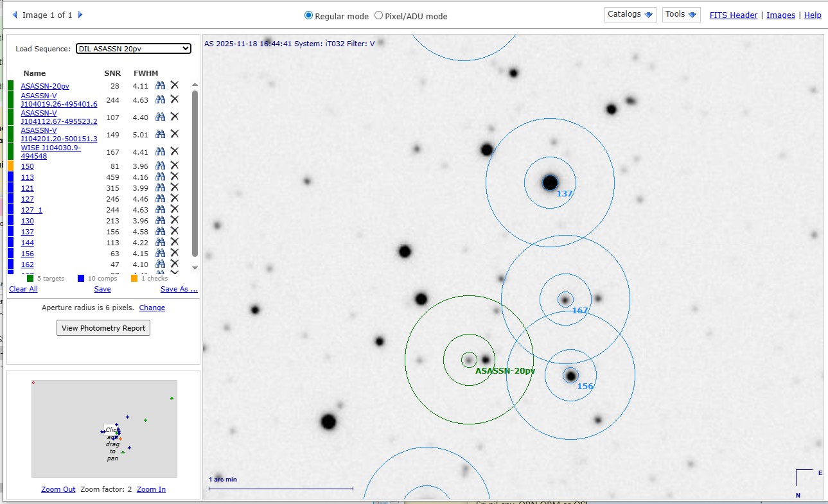Open the Load Sequence dropdown
828x504 pixels.
pyautogui.click(x=134, y=48)
